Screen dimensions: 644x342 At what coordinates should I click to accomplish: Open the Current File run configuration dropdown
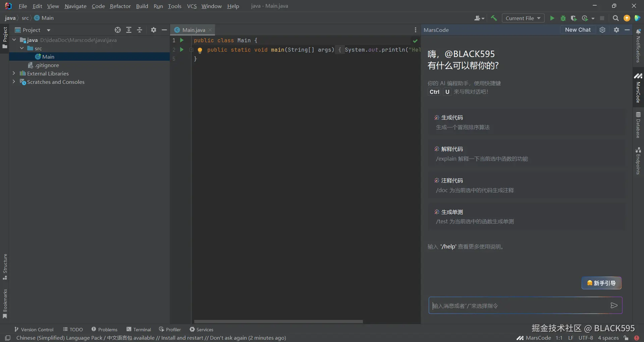point(523,18)
